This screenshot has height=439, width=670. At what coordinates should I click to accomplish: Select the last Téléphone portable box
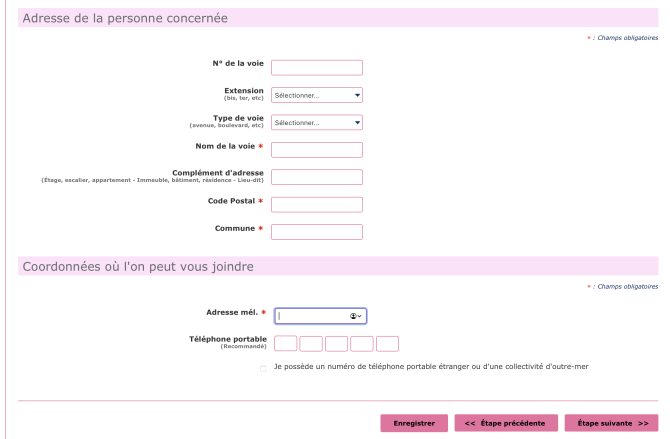pyautogui.click(x=387, y=344)
